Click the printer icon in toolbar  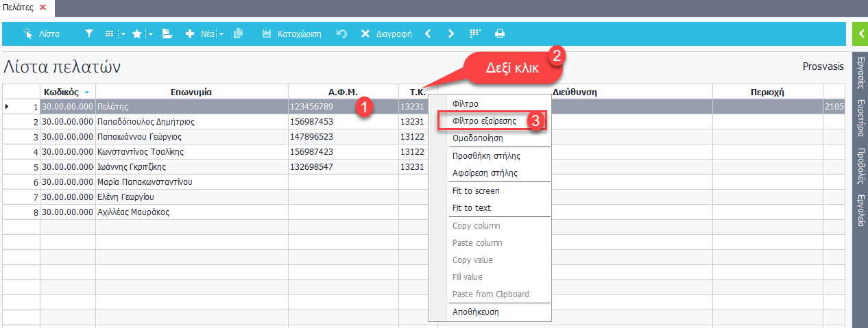(500, 34)
